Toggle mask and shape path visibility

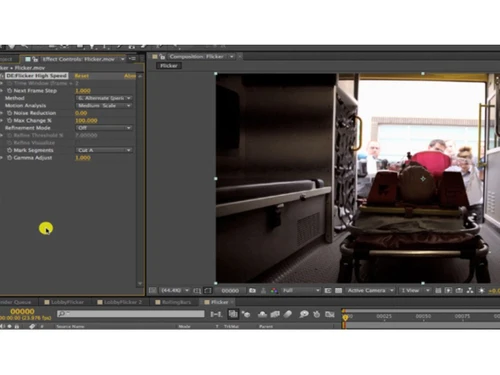[208, 291]
